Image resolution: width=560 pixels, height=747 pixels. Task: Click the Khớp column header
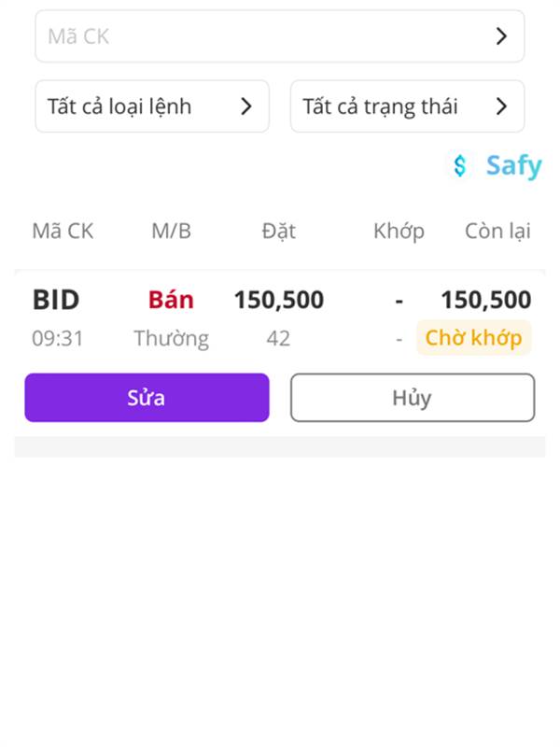click(399, 232)
